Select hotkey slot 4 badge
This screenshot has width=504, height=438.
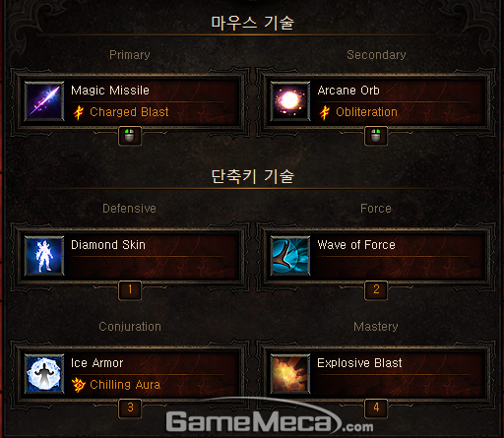[x=376, y=408]
